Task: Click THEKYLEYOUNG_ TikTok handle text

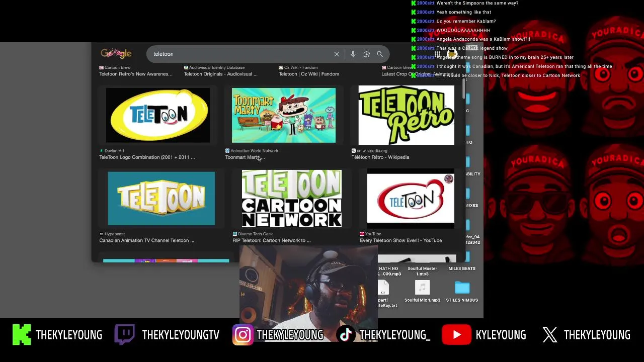Action: [395, 335]
